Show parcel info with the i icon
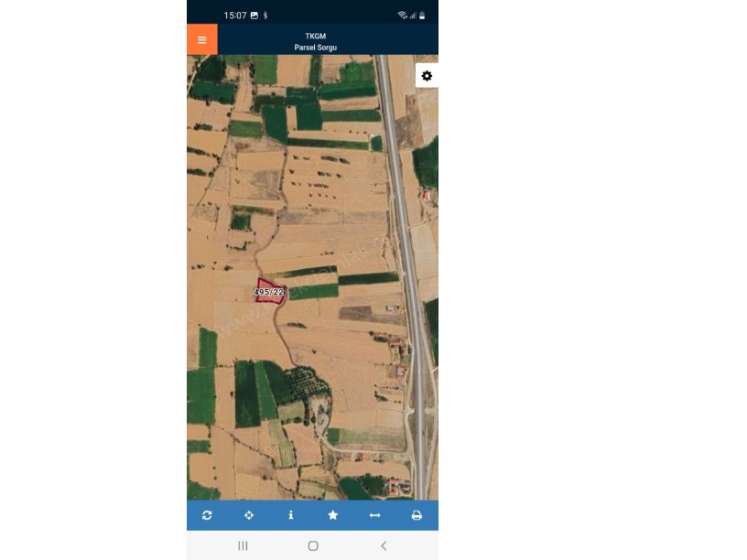The image size is (747, 560). 290,515
